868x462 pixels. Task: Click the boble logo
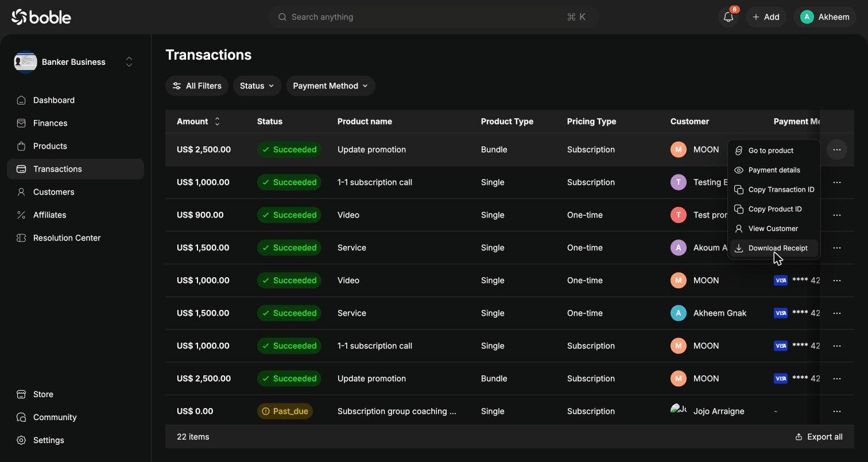(41, 17)
